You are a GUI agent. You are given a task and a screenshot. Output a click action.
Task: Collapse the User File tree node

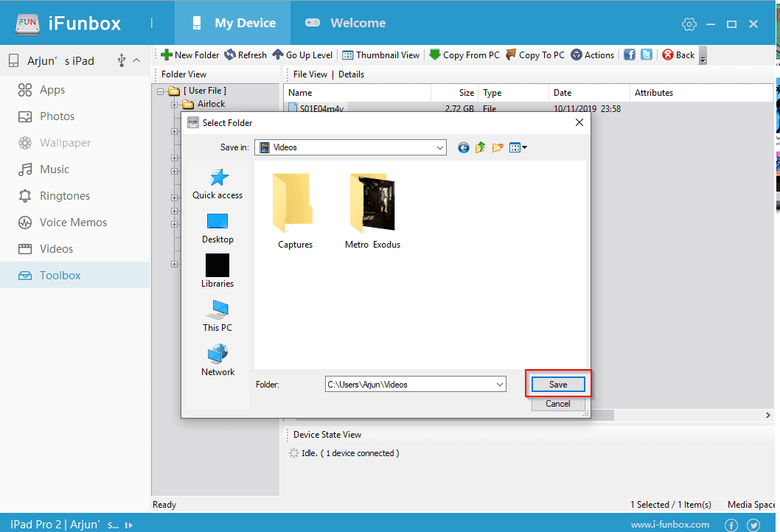(160, 91)
